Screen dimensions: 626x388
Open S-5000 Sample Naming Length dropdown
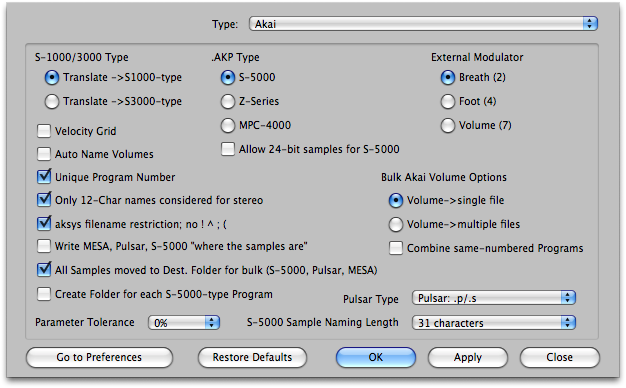tap(493, 323)
